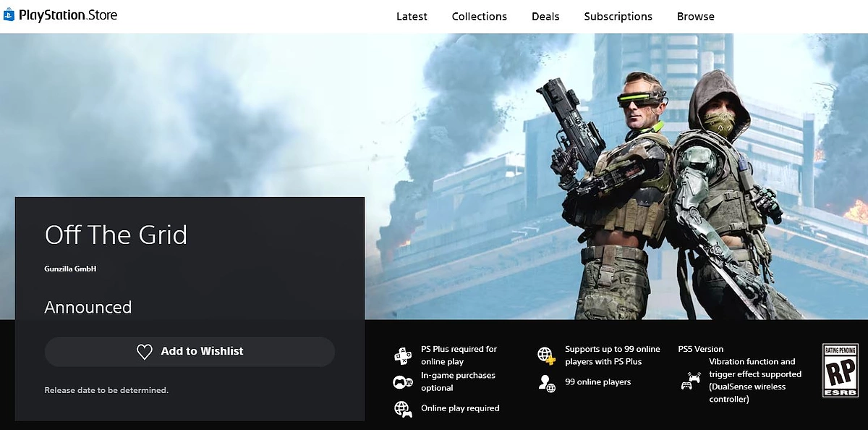This screenshot has height=430, width=868.
Task: Click the 'PS5 Version' label
Action: (x=701, y=349)
